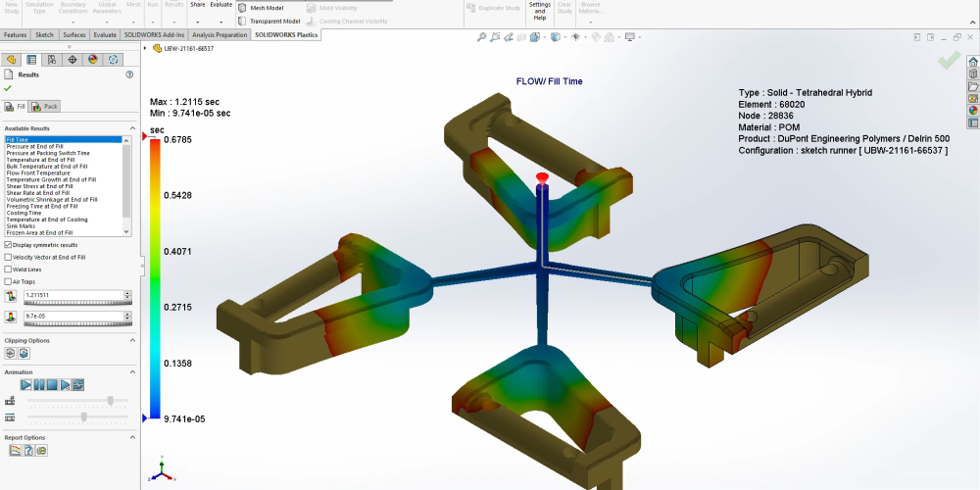Click the Settings and Help button

pos(540,11)
